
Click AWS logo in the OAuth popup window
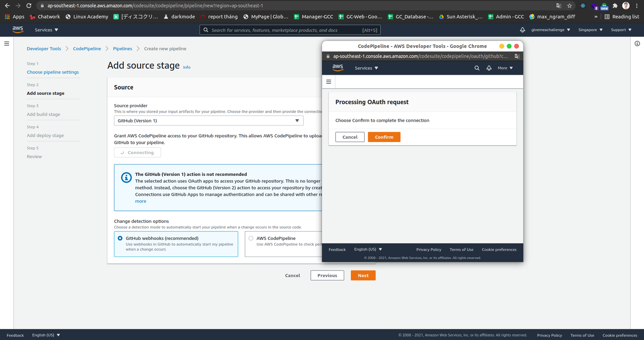338,68
